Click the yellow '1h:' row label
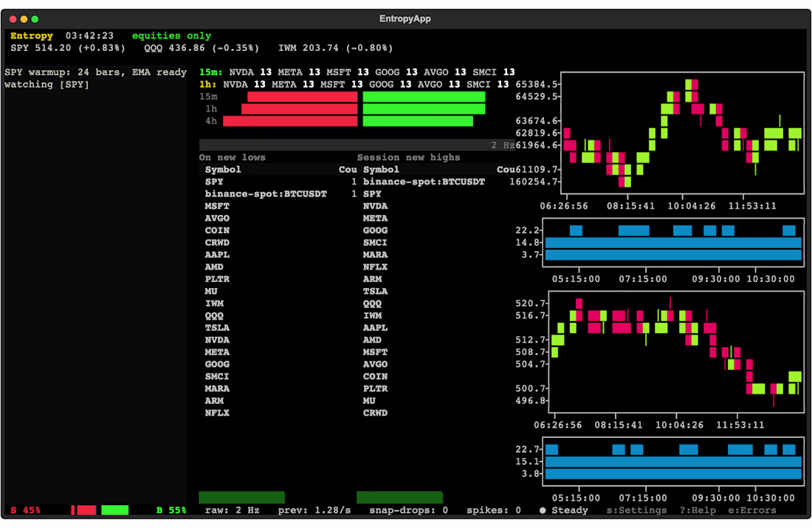The width and height of the screenshot is (812, 528). coord(207,84)
